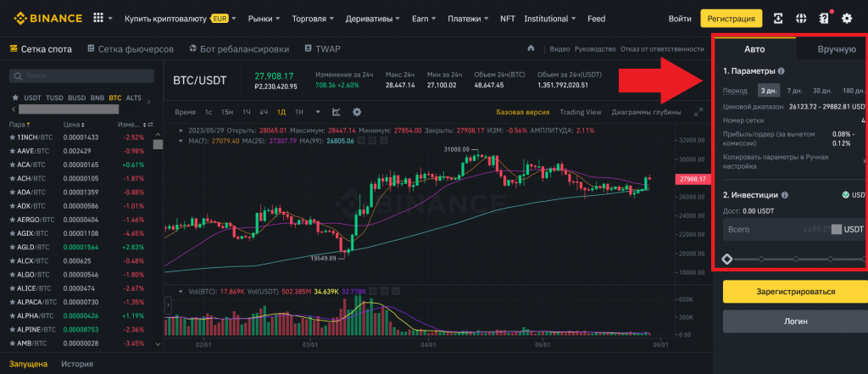The image size is (868, 374).
Task: Favorite the 1INCH/BTC pair star
Action: [12, 137]
